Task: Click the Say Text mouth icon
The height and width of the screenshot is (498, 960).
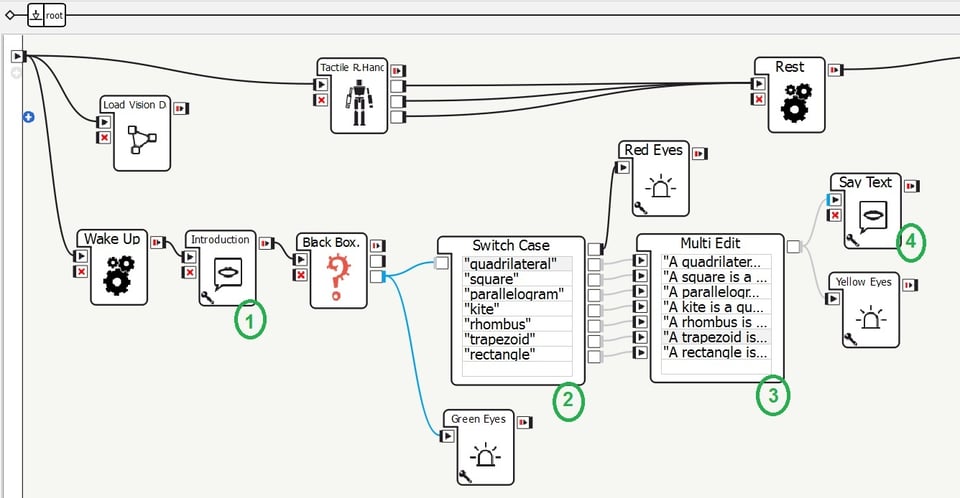Action: point(871,216)
